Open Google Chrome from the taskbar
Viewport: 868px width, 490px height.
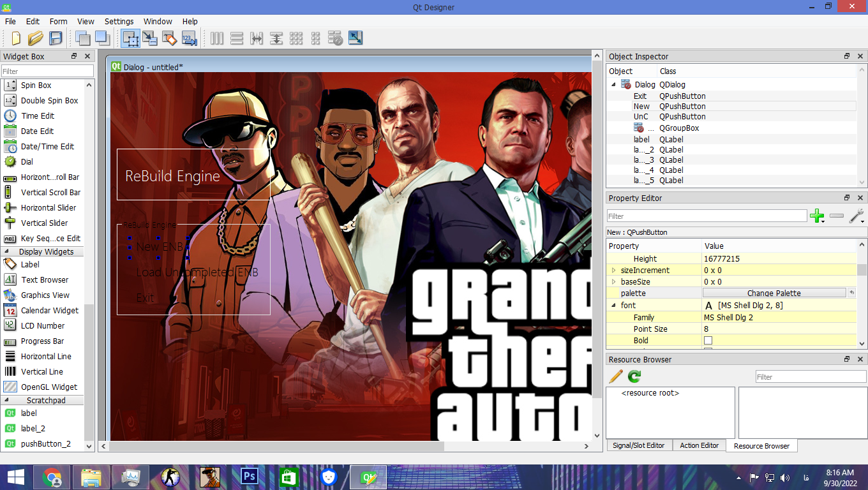pyautogui.click(x=52, y=477)
